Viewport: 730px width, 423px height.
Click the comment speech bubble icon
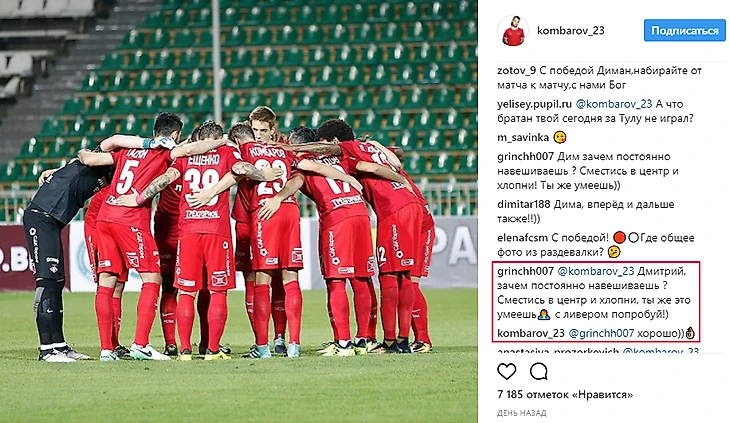[539, 371]
